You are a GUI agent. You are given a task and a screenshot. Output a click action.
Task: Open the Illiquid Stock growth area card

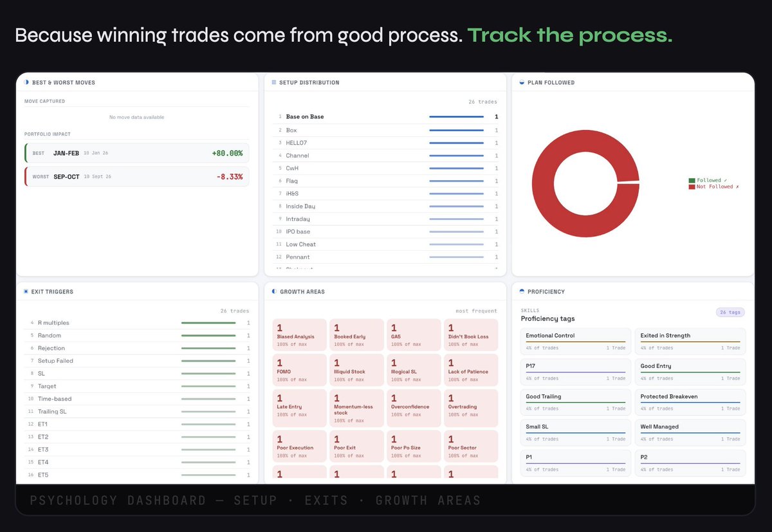356,370
